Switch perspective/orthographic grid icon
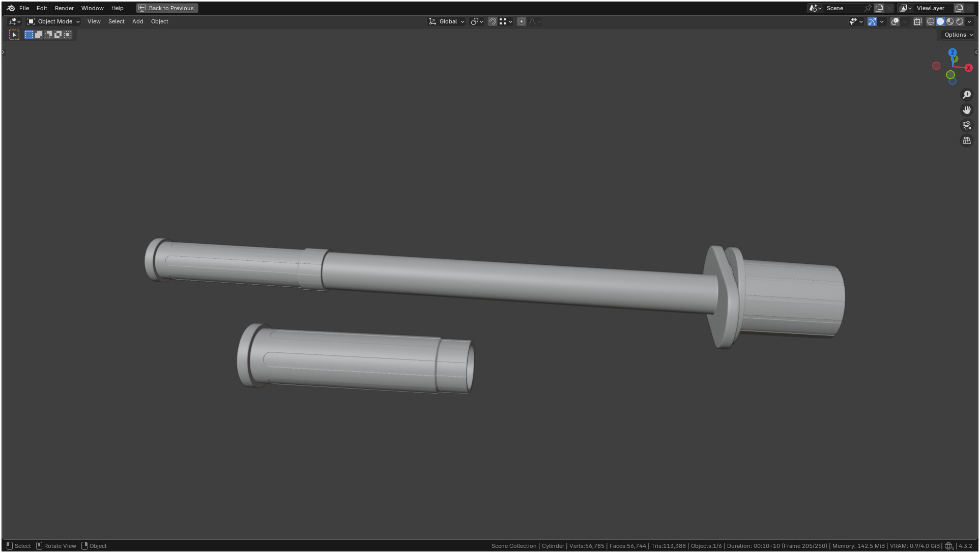980x553 pixels. (x=966, y=141)
